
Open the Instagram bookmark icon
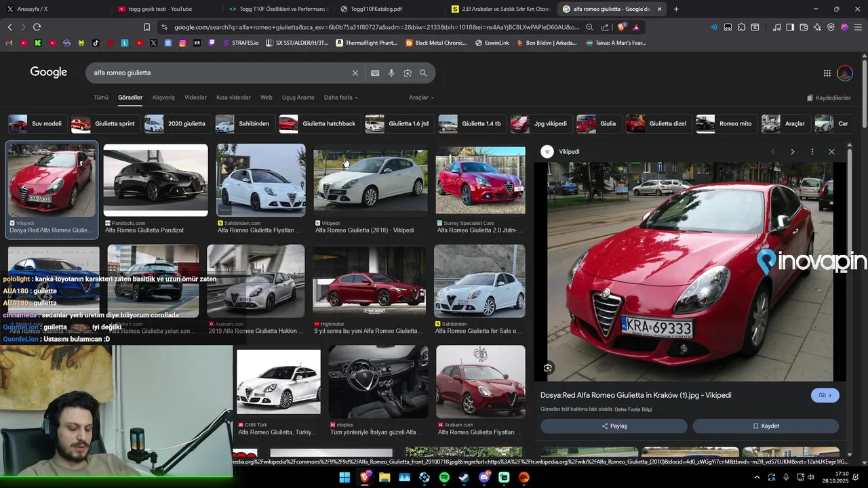click(182, 43)
